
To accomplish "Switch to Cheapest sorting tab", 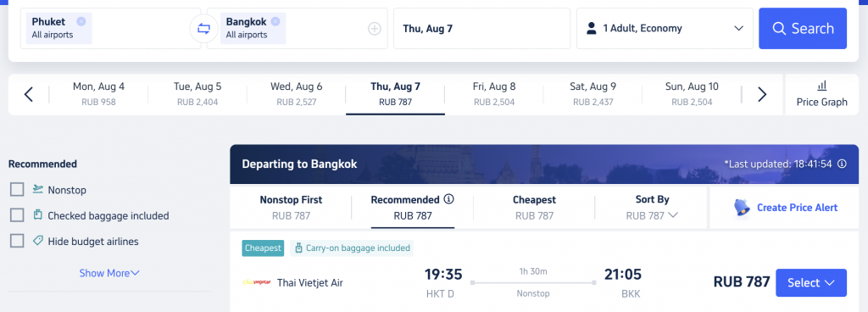I will point(534,208).
